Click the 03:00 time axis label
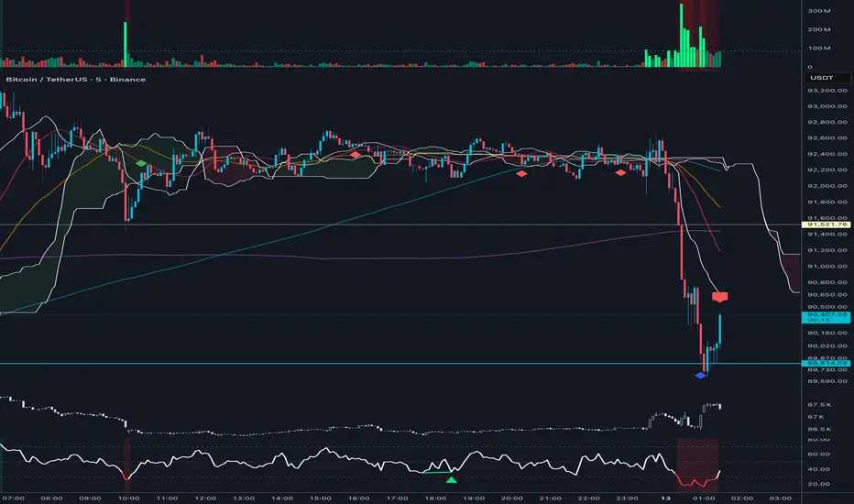 point(780,498)
